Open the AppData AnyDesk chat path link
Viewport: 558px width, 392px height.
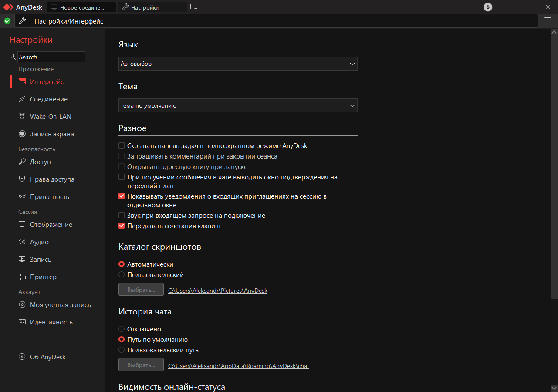click(x=239, y=366)
